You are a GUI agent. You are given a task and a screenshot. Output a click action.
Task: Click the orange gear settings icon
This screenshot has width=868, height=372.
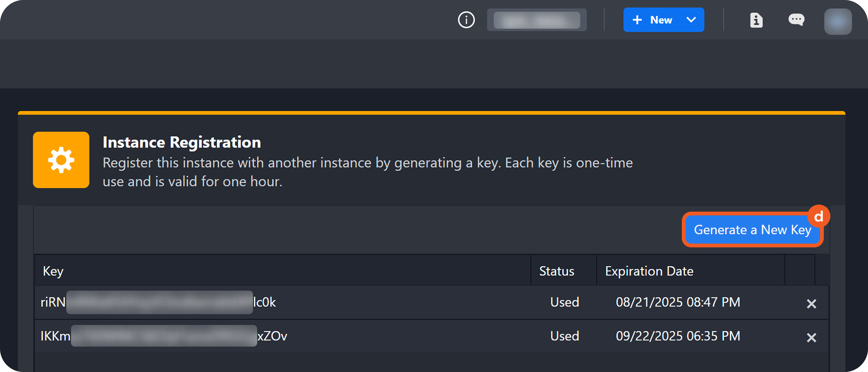click(61, 160)
